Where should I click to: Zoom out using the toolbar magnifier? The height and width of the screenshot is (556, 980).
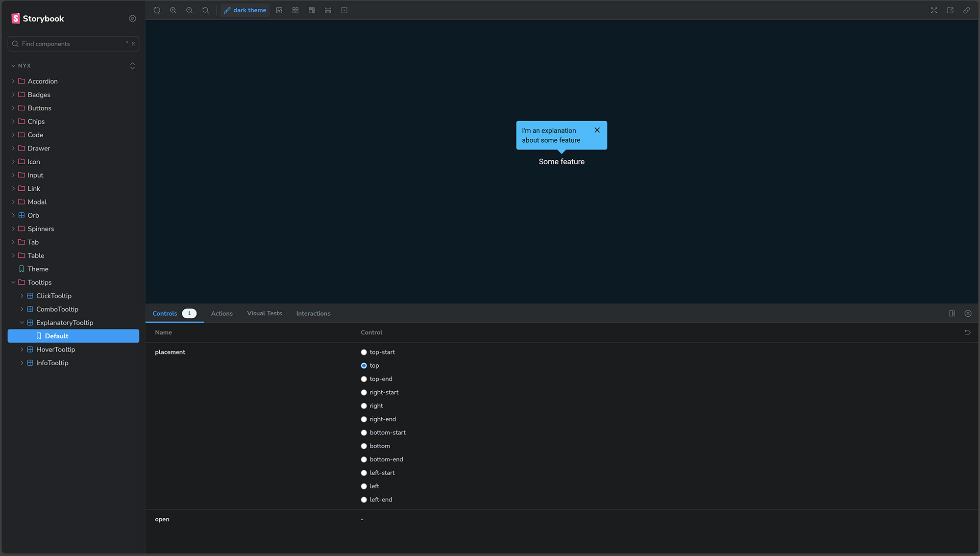pos(189,10)
